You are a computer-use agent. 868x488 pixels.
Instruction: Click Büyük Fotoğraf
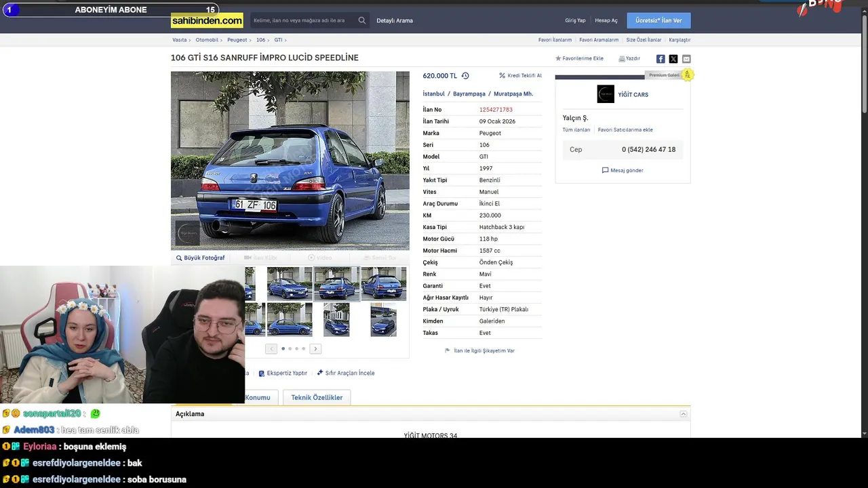click(200, 258)
